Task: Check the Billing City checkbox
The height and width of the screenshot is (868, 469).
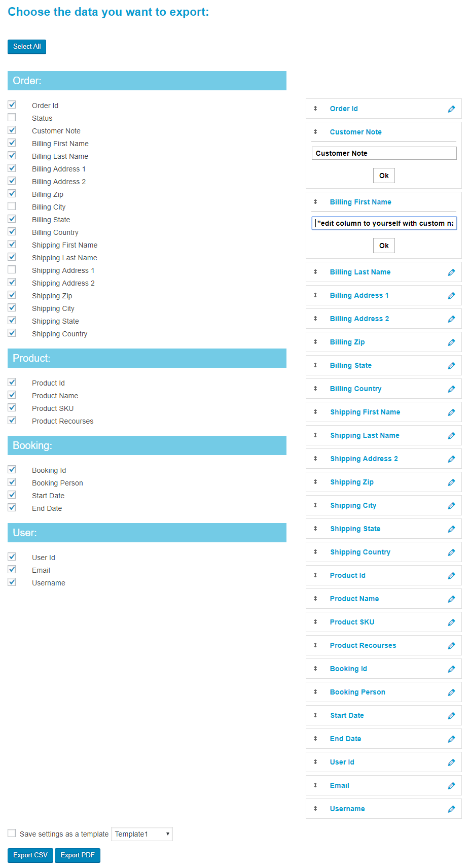Action: tap(12, 206)
